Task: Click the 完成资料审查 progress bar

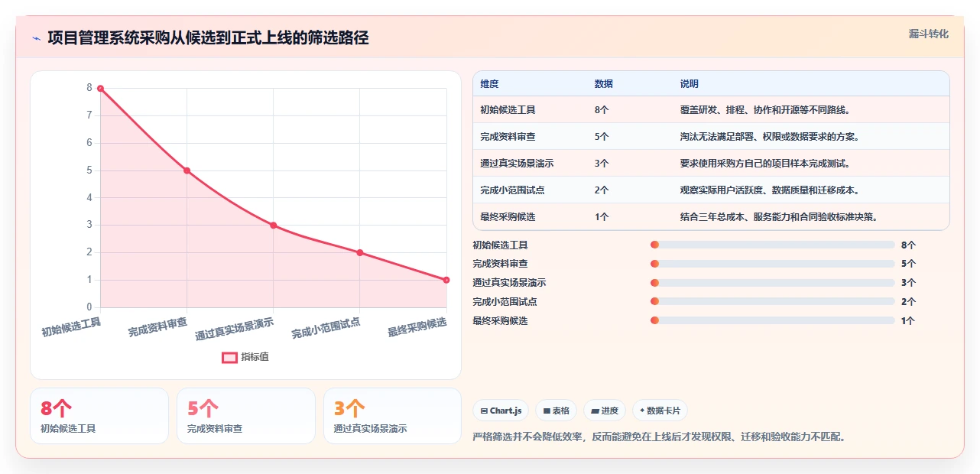Action: pos(772,264)
